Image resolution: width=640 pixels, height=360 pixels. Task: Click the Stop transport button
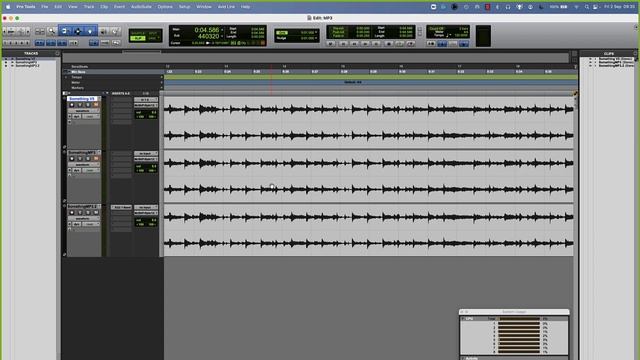click(389, 44)
